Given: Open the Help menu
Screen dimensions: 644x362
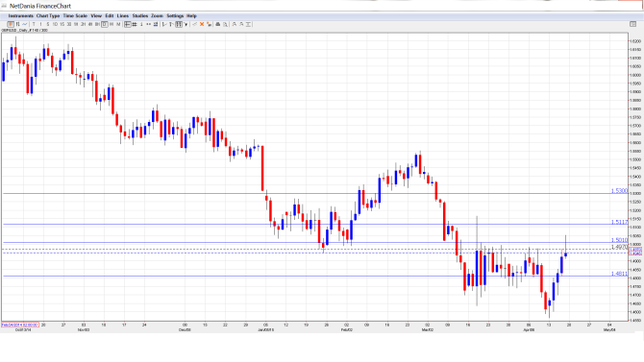Looking at the screenshot, I should coord(192,16).
